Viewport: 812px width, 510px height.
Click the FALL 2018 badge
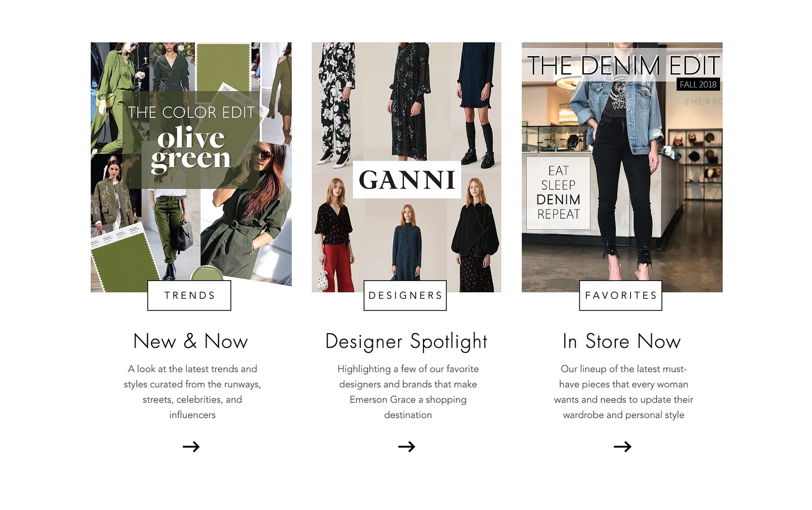tap(698, 85)
